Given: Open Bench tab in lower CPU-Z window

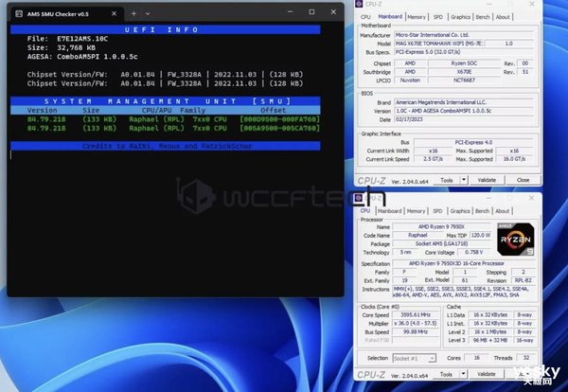Looking at the screenshot, I should pos(482,211).
